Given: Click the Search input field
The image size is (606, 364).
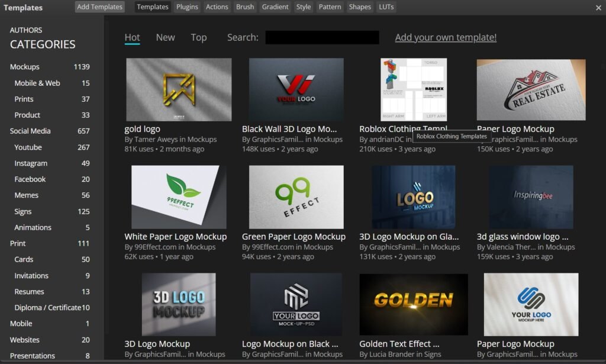Looking at the screenshot, I should pyautogui.click(x=322, y=37).
